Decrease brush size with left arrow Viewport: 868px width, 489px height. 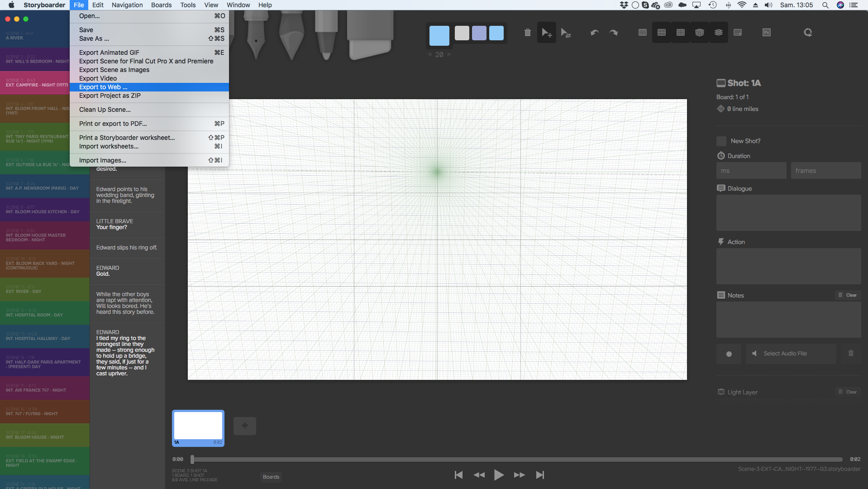coord(430,54)
